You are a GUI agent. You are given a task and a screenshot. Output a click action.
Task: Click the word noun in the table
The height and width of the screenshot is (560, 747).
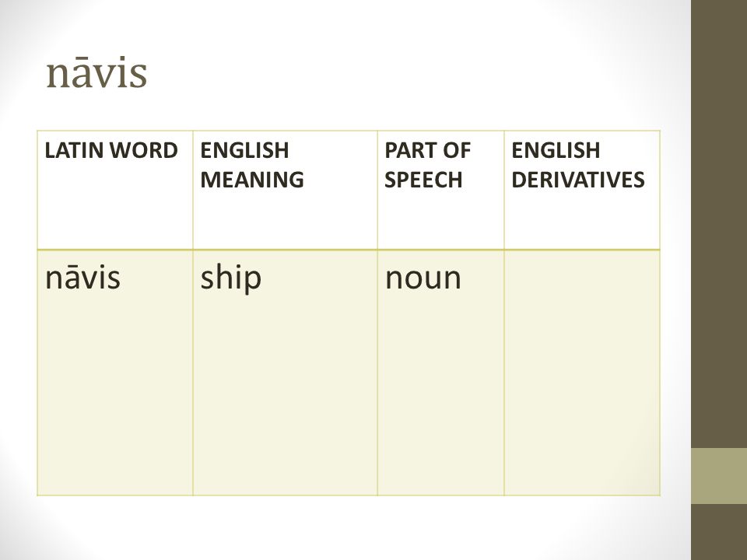[423, 278]
